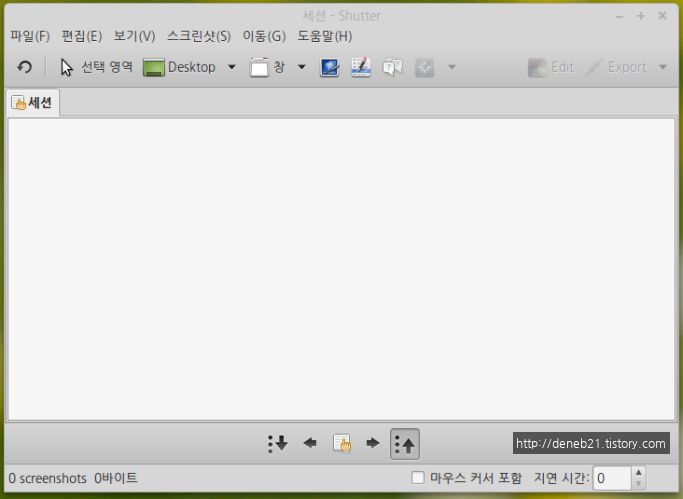Capture the whole Desktop
The width and height of the screenshot is (683, 499).
[179, 67]
